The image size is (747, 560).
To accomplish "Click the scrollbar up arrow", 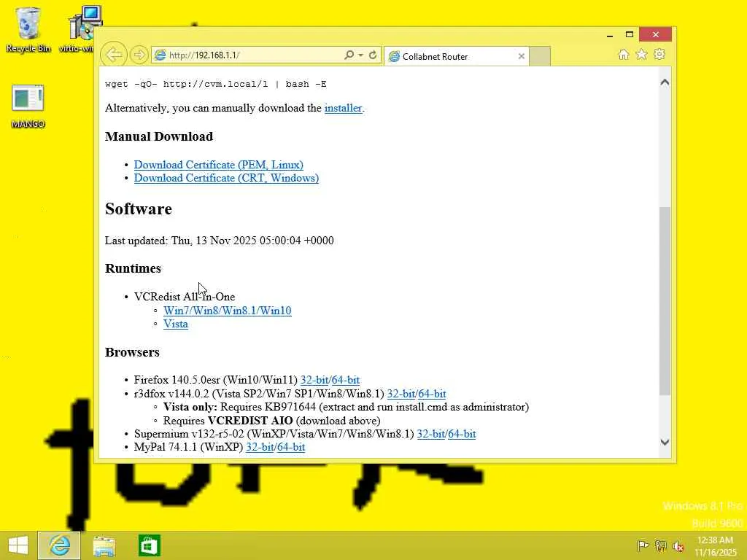I will (665, 82).
